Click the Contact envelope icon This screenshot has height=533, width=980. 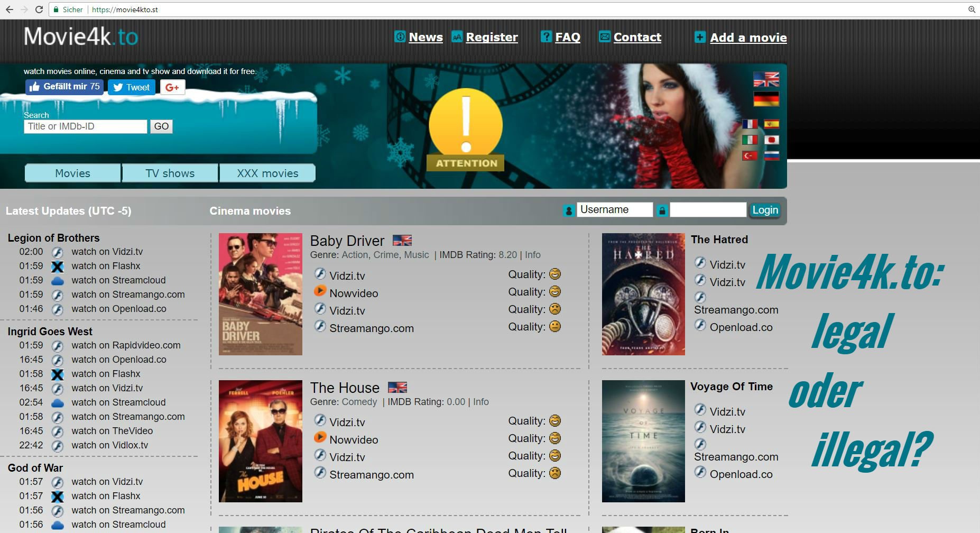click(x=605, y=36)
